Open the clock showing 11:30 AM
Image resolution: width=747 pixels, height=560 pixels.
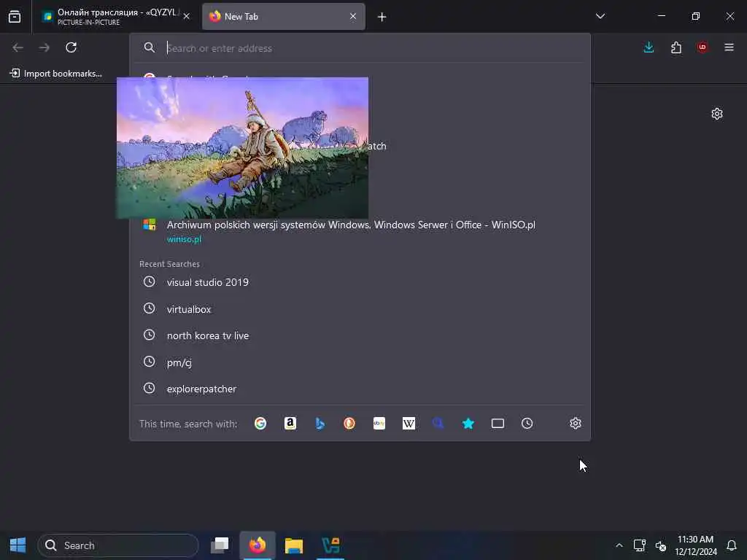coord(695,545)
